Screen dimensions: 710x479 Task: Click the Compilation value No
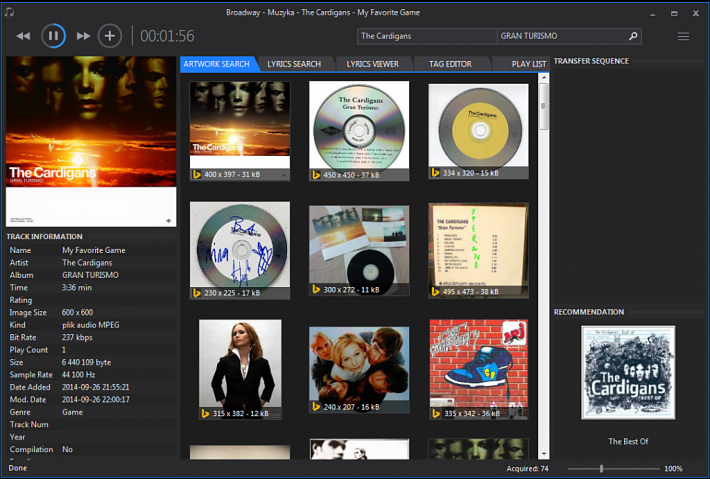point(67,450)
